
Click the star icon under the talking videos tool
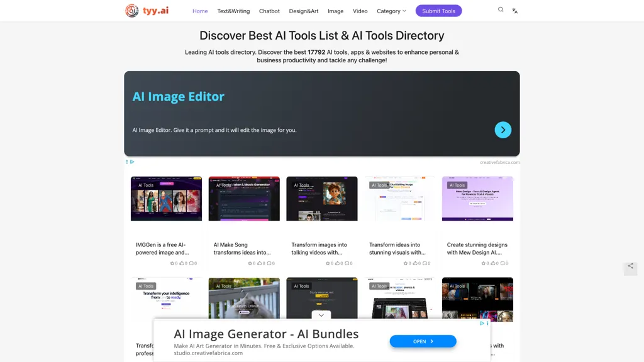pyautogui.click(x=328, y=263)
